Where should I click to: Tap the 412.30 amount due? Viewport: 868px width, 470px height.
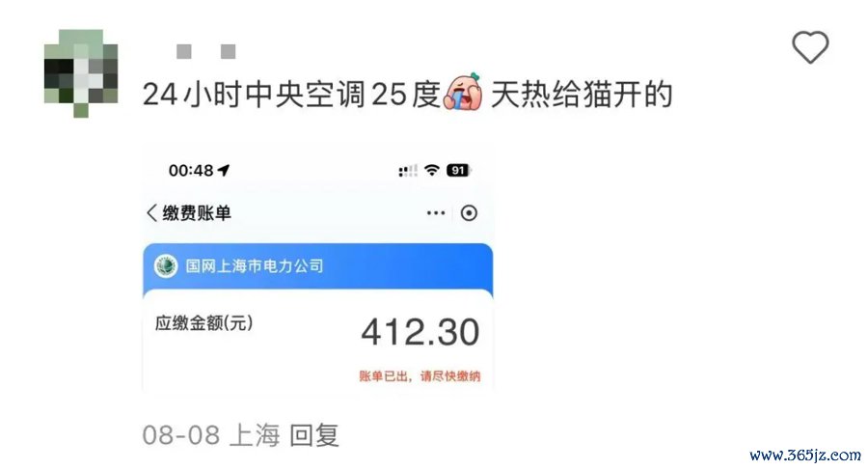click(x=420, y=333)
